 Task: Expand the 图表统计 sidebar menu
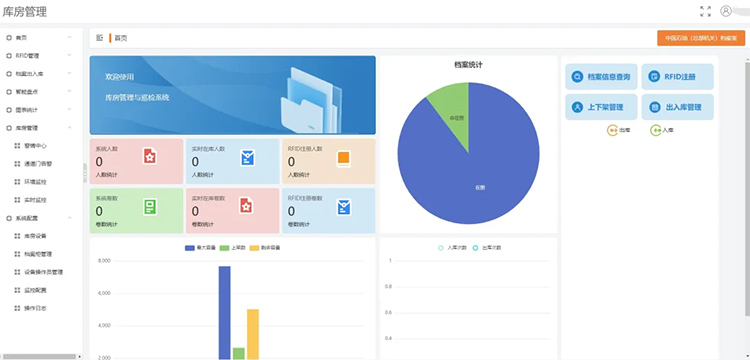(x=39, y=109)
